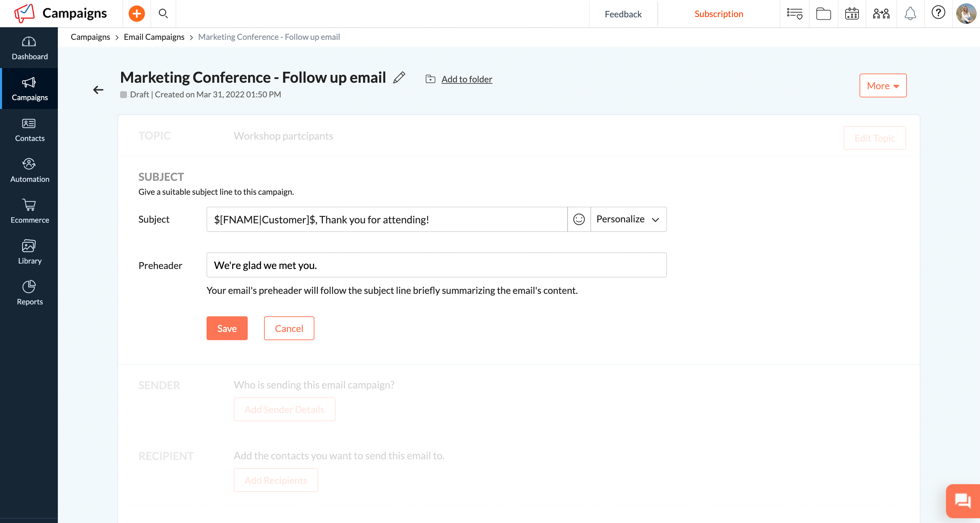Expand the Personalize dropdown
Viewport: 980px width, 523px height.
628,219
